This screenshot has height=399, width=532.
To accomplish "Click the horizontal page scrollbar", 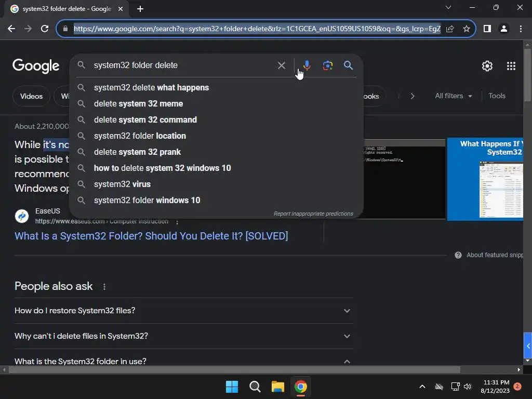I will 234,369.
